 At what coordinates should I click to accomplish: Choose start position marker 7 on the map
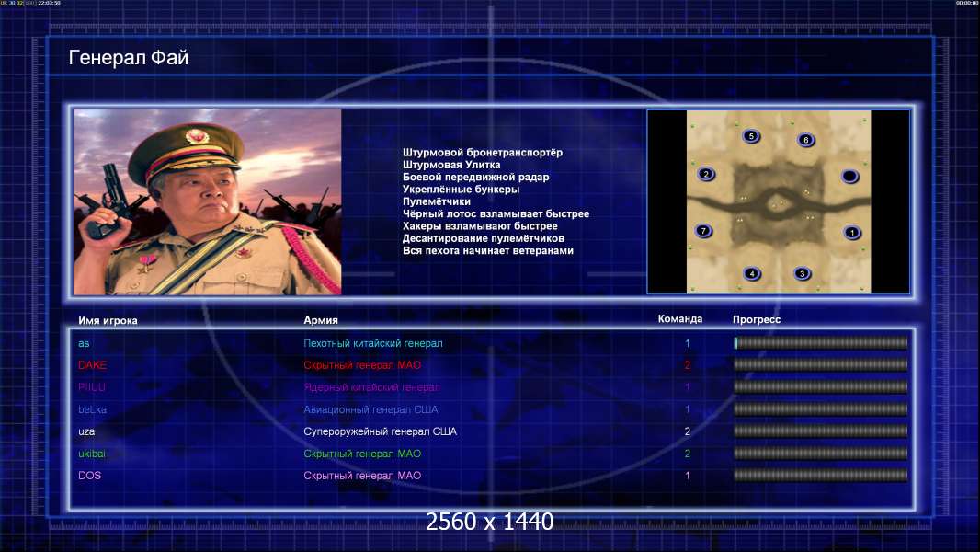click(704, 231)
